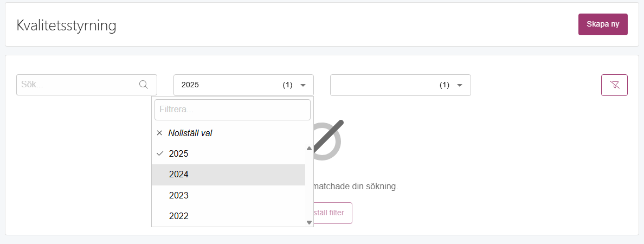Choose the 2022 list entry
644x244 pixels.
(228, 216)
